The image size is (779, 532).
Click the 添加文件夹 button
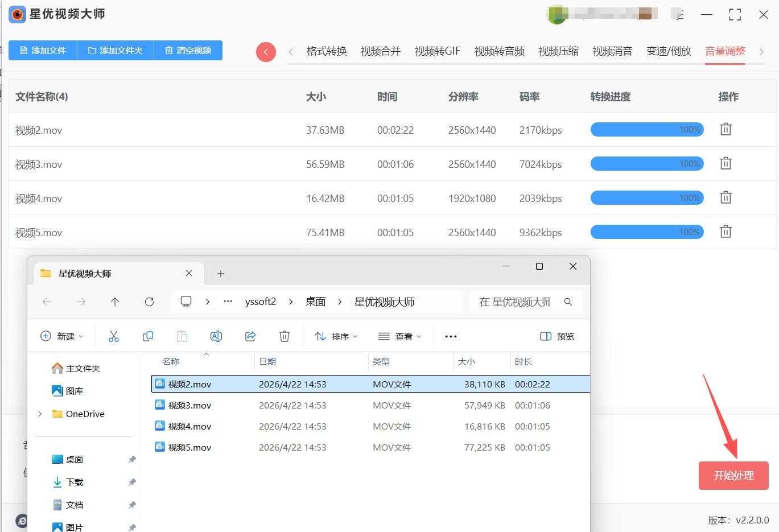point(116,50)
